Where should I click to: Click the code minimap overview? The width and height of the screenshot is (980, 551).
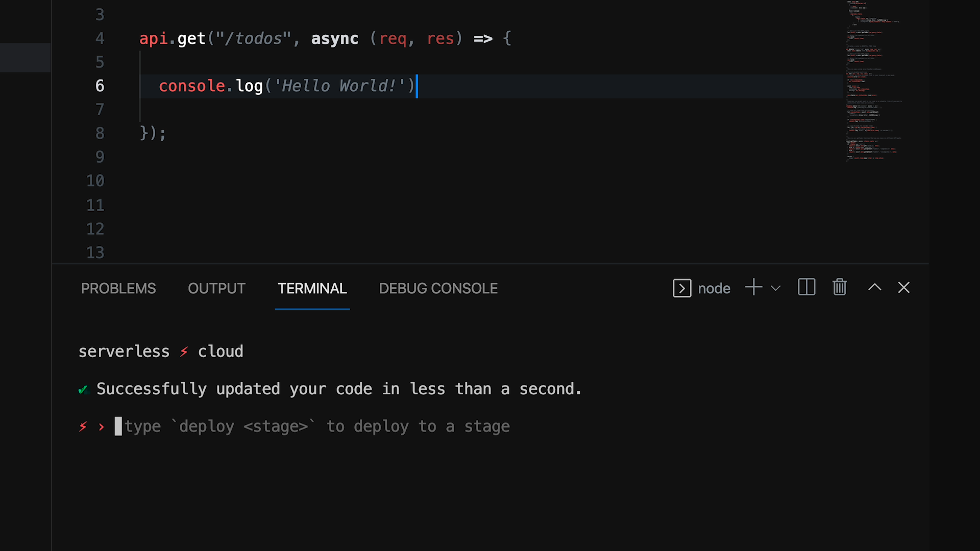tap(872, 82)
